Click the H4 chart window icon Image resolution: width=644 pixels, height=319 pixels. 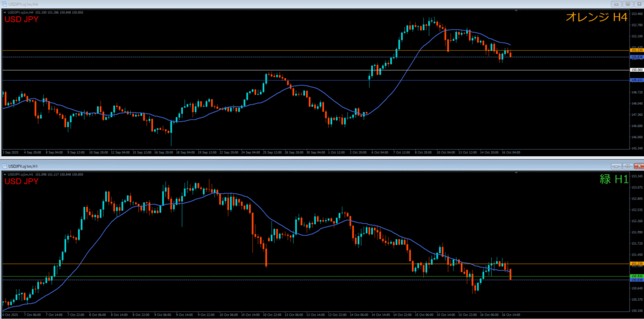point(4,5)
